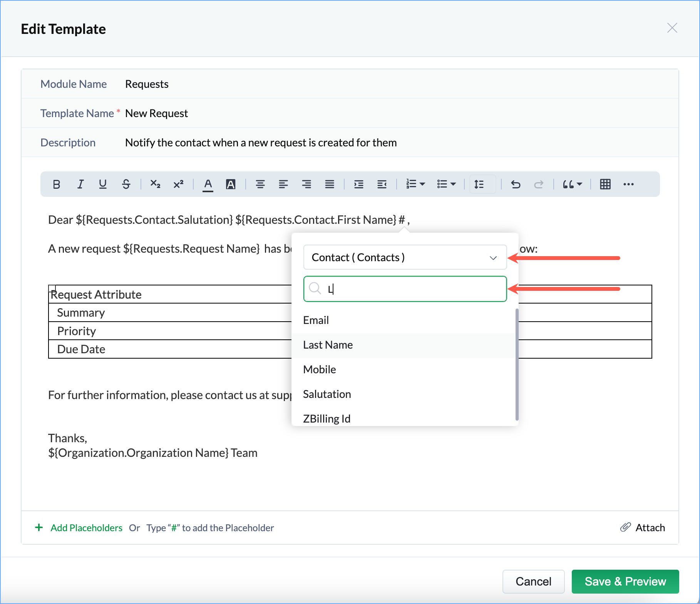Click the subscript icon

[x=155, y=184]
